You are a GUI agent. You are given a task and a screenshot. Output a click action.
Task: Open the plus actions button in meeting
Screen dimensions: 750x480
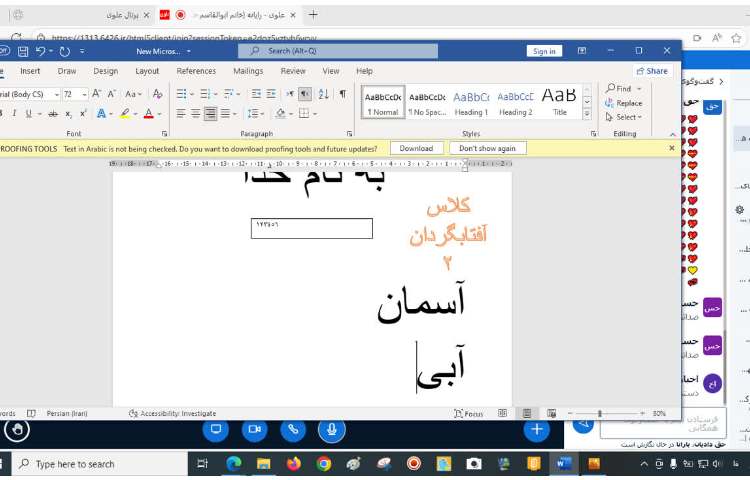click(x=537, y=429)
